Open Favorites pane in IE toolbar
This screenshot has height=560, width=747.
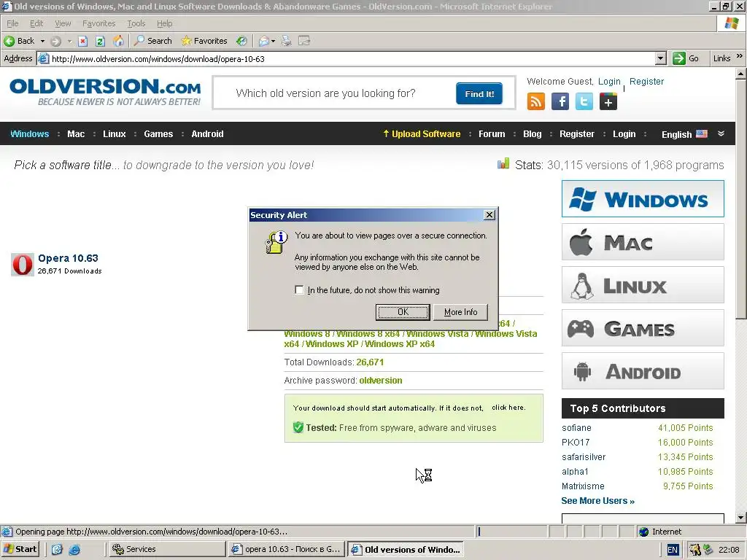[x=204, y=41]
